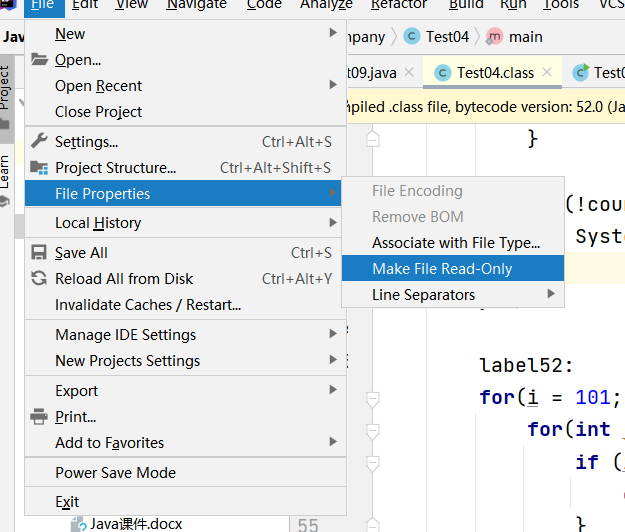625x532 pixels.
Task: Open the New submenu
Action: coord(185,34)
